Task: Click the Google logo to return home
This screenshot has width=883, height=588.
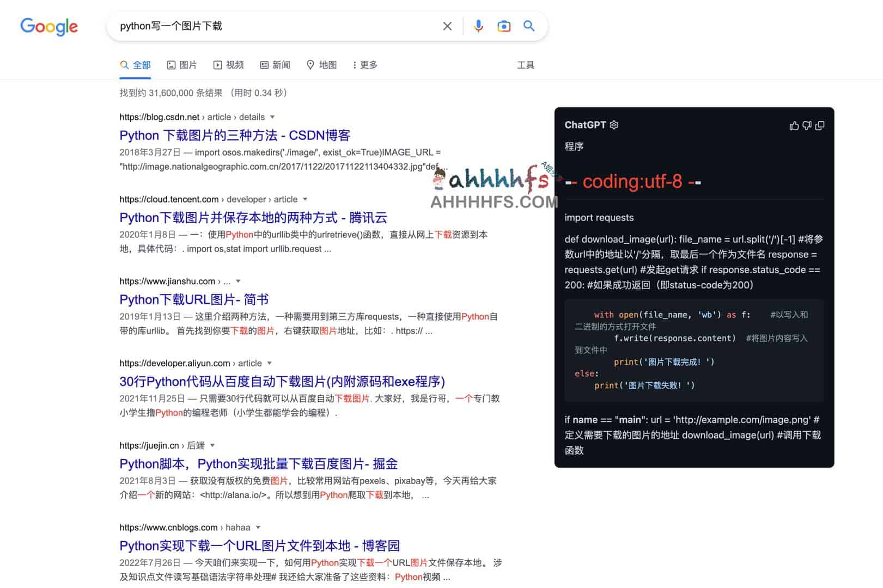Action: pos(48,27)
